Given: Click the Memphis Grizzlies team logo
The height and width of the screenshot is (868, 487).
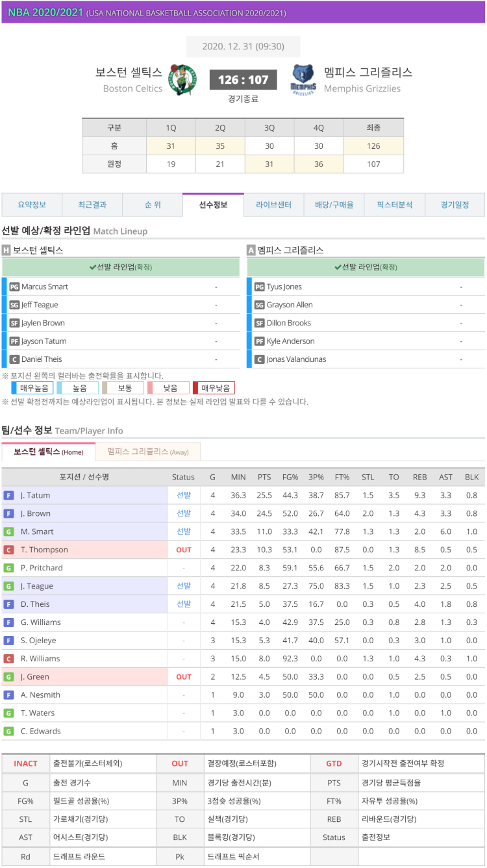Looking at the screenshot, I should coord(303,80).
